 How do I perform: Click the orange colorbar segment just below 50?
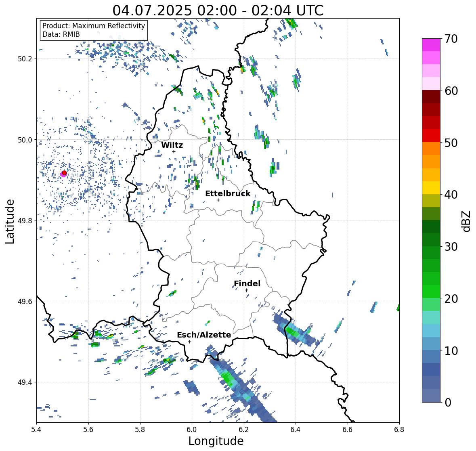431,149
